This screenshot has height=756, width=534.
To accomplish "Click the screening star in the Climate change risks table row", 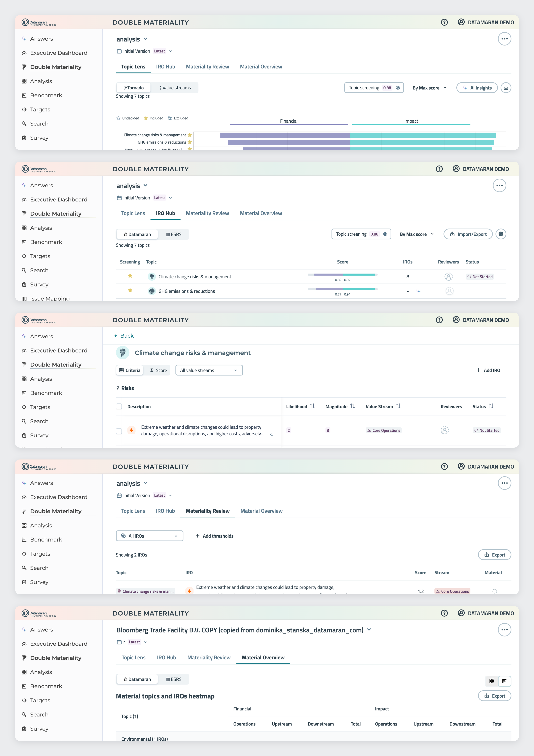I will [x=130, y=276].
